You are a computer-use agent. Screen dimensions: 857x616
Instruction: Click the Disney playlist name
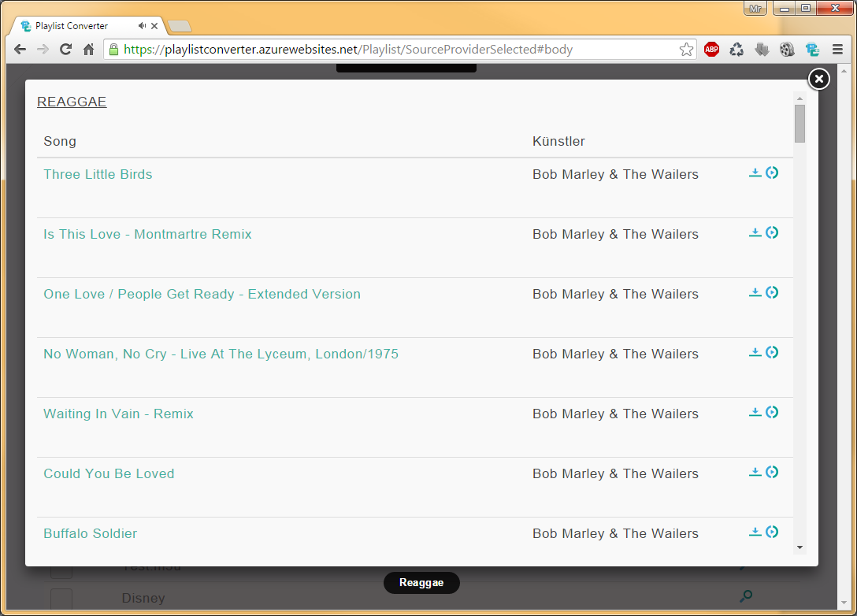coord(143,598)
